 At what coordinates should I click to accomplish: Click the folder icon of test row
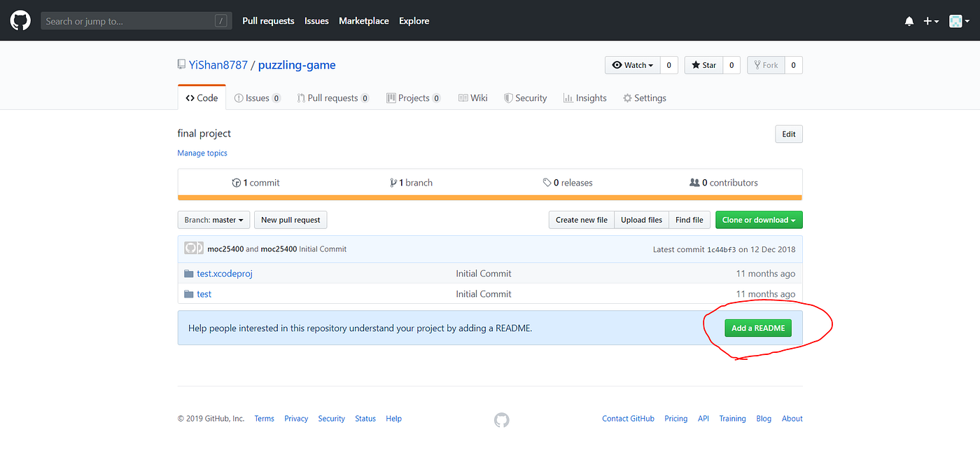click(188, 294)
